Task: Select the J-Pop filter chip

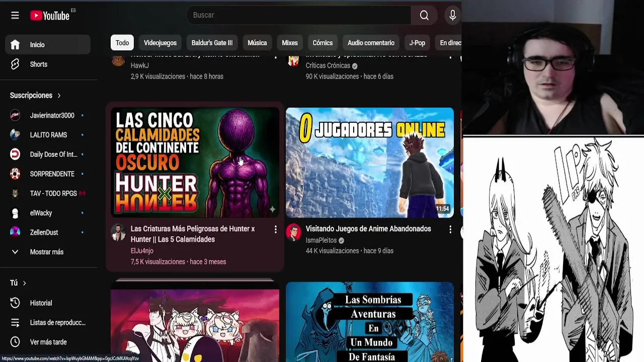Action: 417,43
